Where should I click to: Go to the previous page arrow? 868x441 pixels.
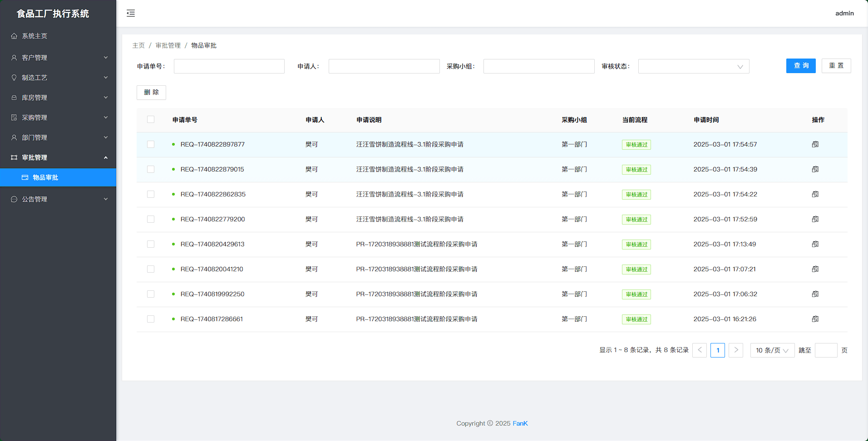click(x=699, y=350)
